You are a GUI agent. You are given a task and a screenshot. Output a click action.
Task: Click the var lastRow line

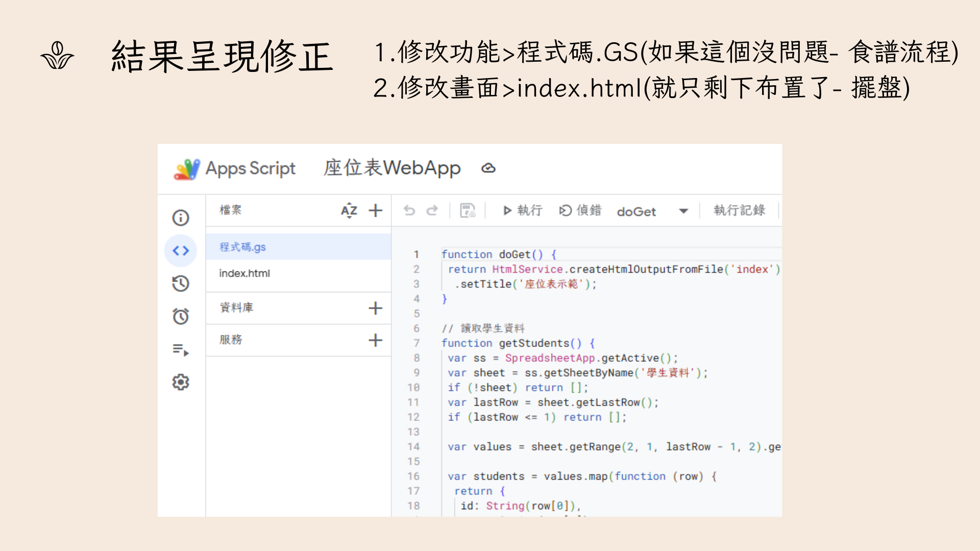pos(553,402)
